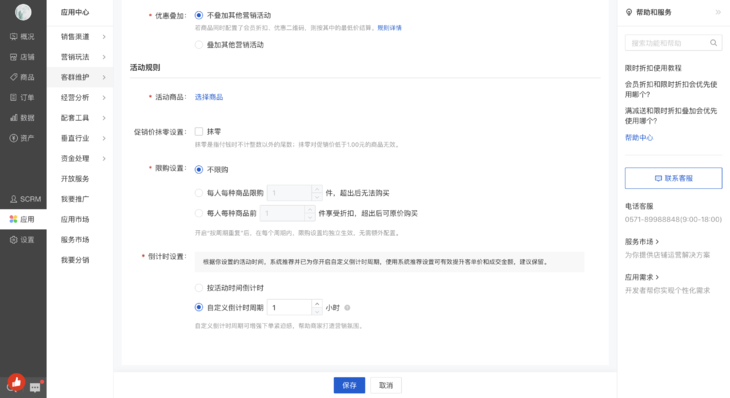Viewport: 730px width, 398px height.
Task: Open 我要推广 menu item
Action: pyautogui.click(x=75, y=199)
